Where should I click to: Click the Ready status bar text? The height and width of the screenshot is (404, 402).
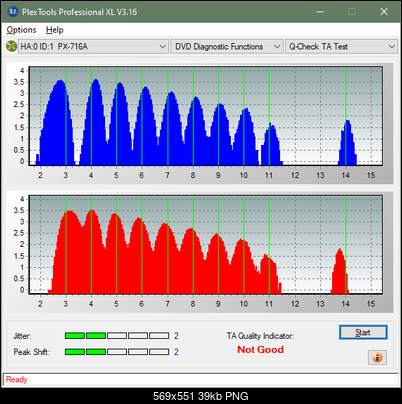pos(17,380)
